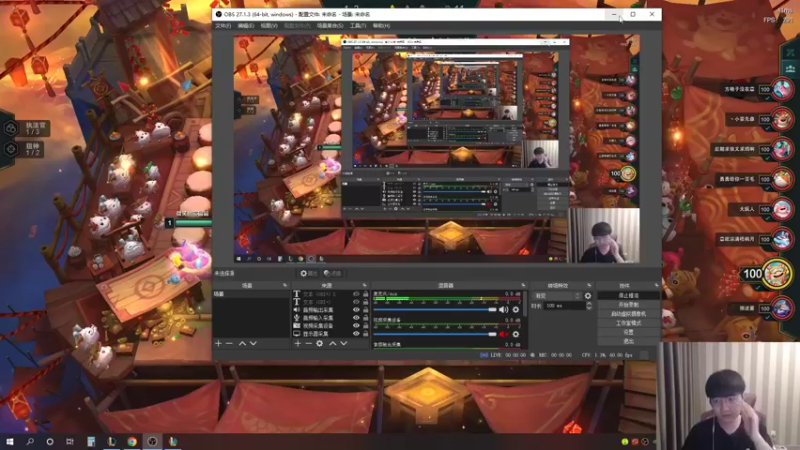Pop out the 来源 dock panel
This screenshot has height=450, width=800.
364,285
